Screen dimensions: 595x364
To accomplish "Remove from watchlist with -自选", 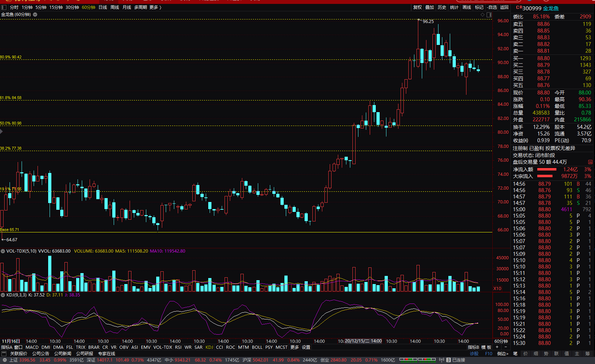I will pyautogui.click(x=492, y=7).
